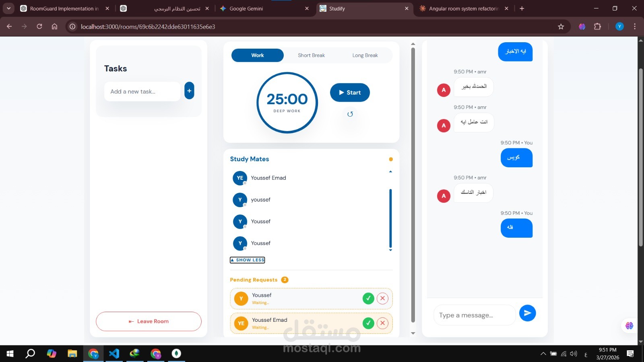Click the 25:00 timer display
This screenshot has height=362, width=644.
coord(287,99)
